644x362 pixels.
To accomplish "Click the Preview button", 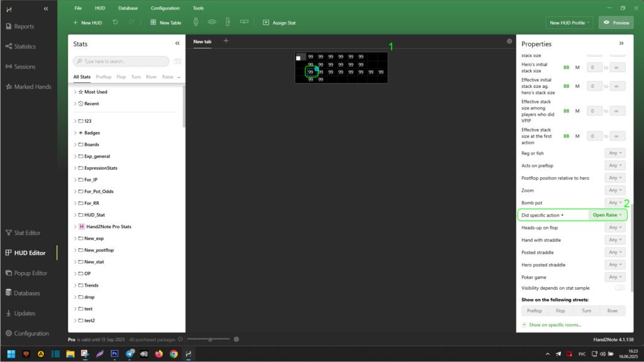I will 616,23.
